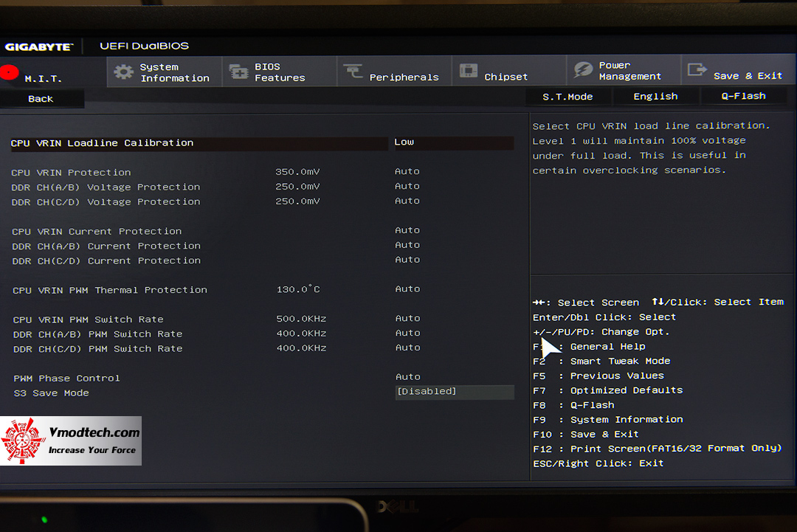
Task: Click the F10 Save & Exit help line
Action: [x=585, y=435]
